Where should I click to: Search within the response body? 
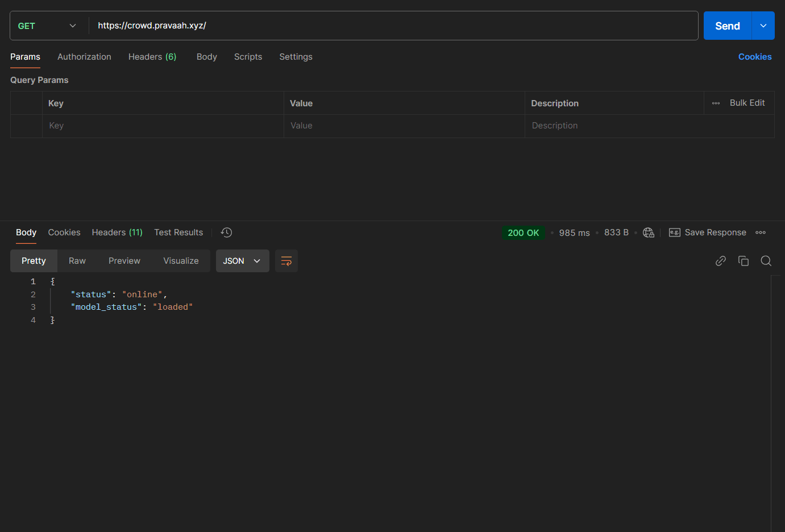766,261
